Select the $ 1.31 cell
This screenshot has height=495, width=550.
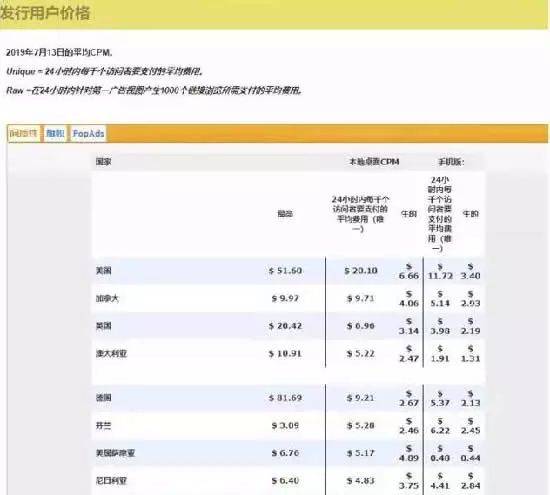coord(470,354)
